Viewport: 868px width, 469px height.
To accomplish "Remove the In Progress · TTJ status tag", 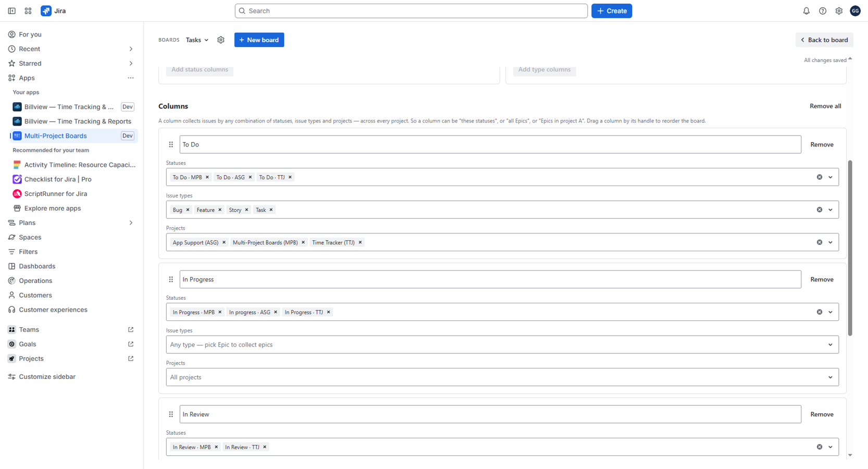I will click(328, 312).
